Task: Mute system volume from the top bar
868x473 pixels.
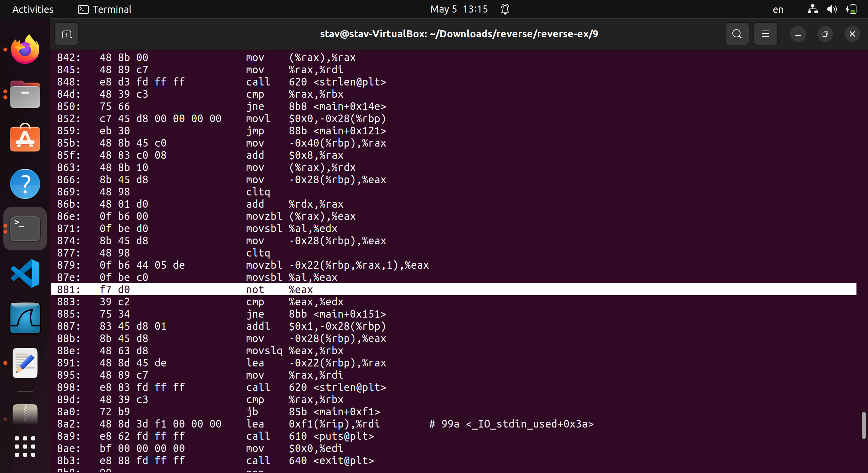Action: click(831, 9)
